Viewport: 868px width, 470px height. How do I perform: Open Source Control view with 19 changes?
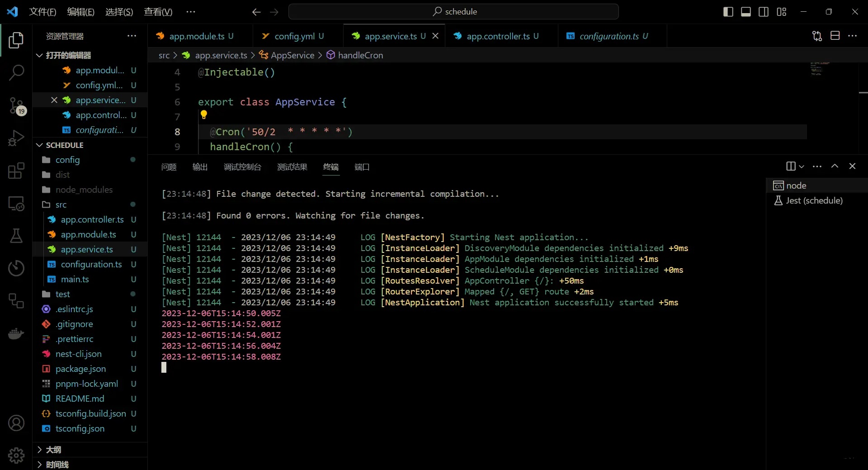[x=16, y=105]
